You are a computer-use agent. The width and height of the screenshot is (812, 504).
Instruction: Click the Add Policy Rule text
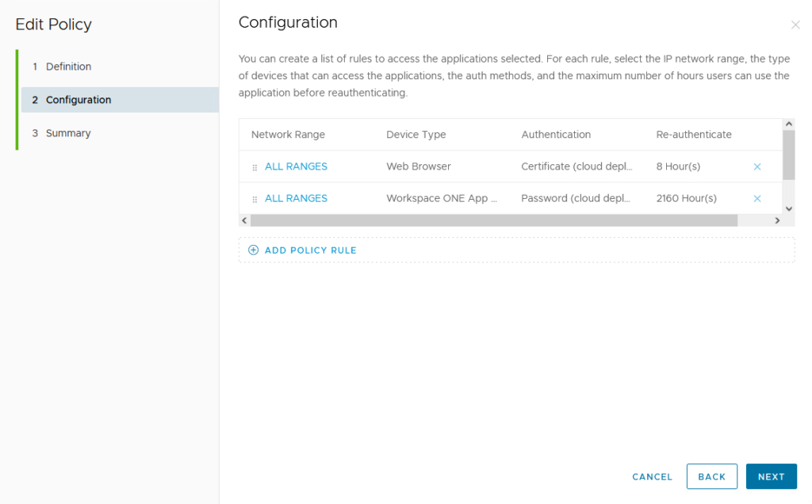pyautogui.click(x=310, y=250)
